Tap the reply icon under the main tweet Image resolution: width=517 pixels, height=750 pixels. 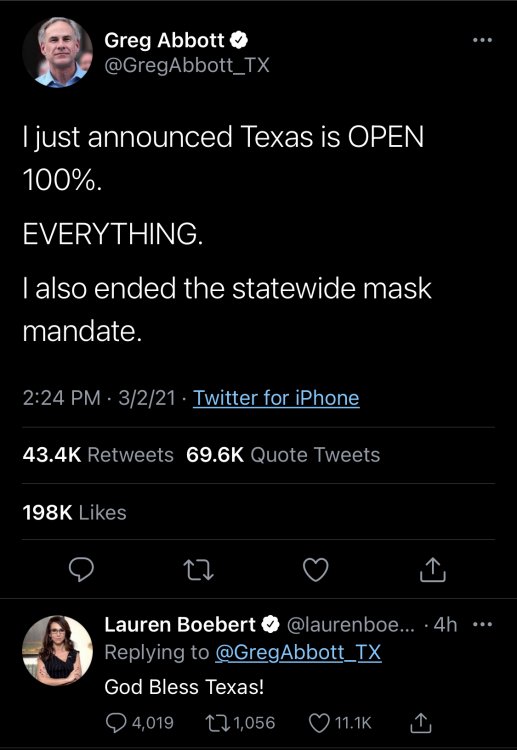(x=81, y=570)
